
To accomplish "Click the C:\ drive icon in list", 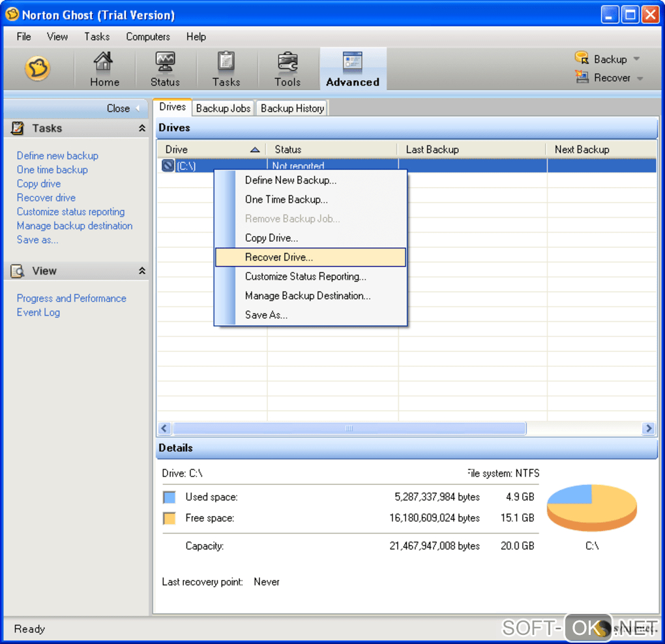I will click(168, 166).
